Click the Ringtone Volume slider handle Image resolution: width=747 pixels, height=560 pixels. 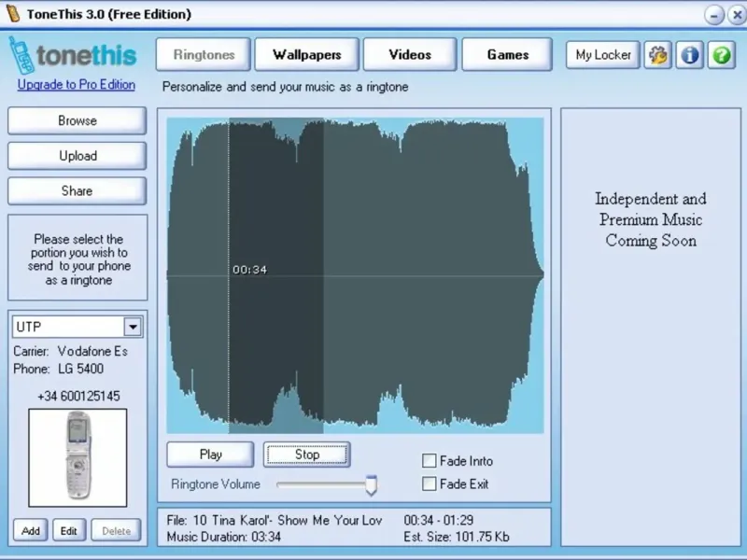pos(371,484)
